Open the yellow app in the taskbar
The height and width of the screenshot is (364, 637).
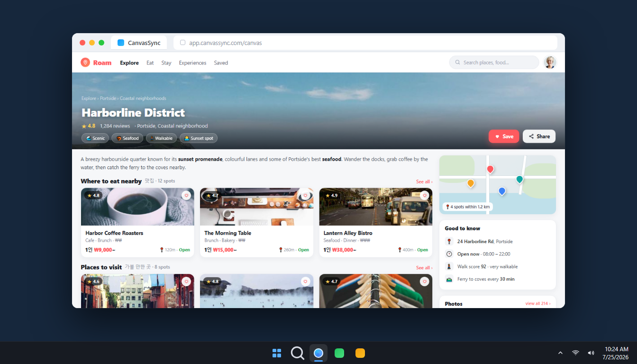[360, 353]
